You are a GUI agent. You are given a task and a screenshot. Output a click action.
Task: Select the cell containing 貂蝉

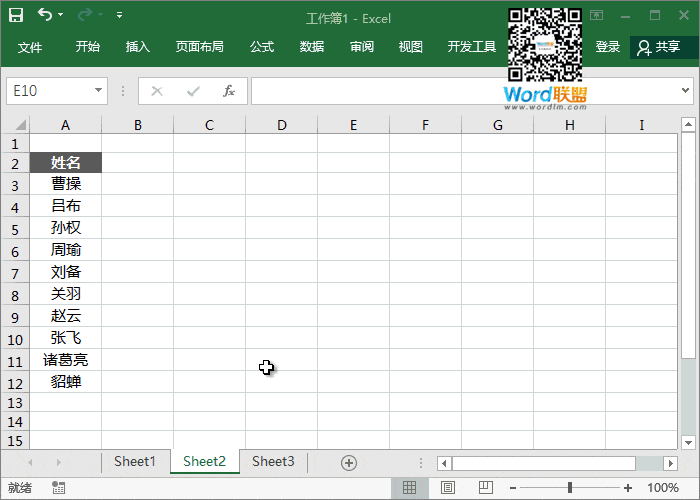click(66, 382)
